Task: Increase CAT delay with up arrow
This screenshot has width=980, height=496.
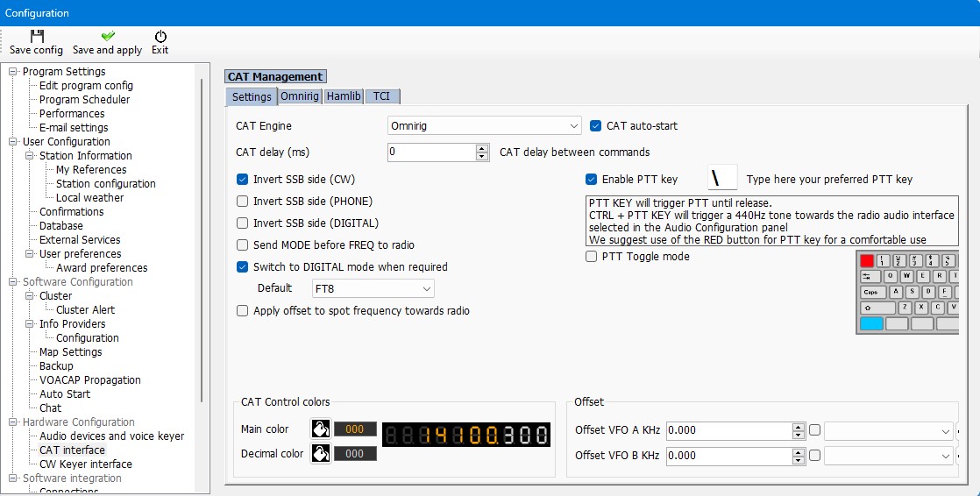Action: point(482,148)
